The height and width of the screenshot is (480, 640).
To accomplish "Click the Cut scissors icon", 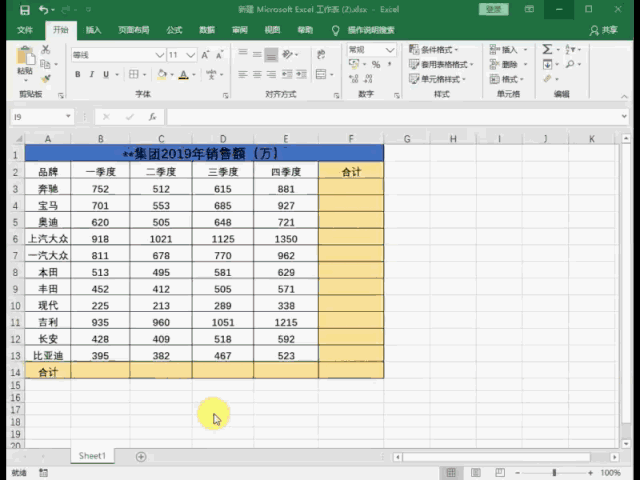I will point(46,50).
